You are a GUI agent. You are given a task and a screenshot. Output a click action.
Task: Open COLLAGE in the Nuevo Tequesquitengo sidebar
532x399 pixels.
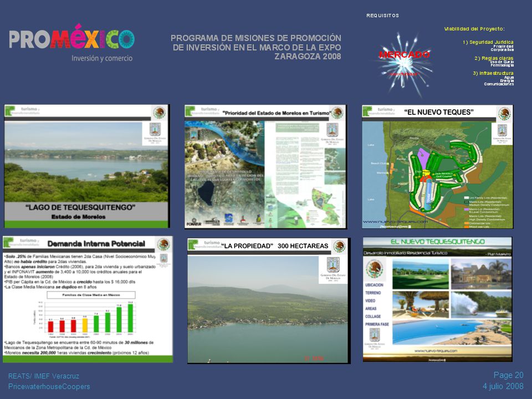coord(373,316)
